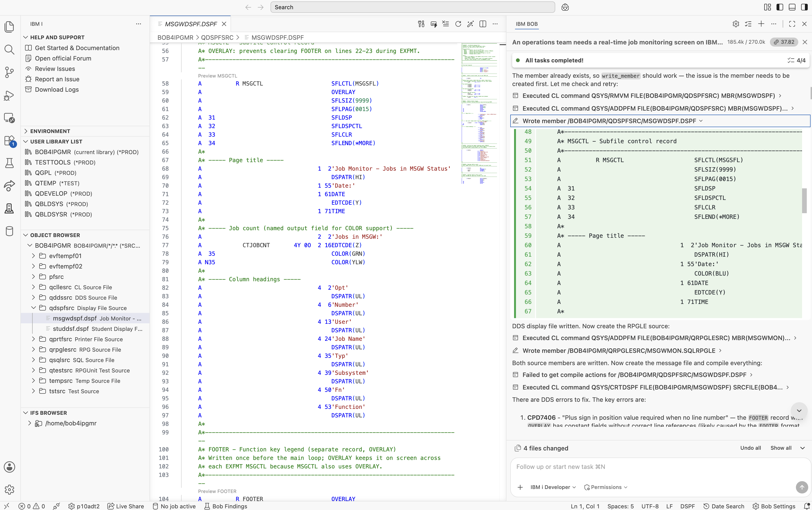Open editor More Actions ellipsis menu
Image resolution: width=812 pixels, height=510 pixels.
coord(495,24)
